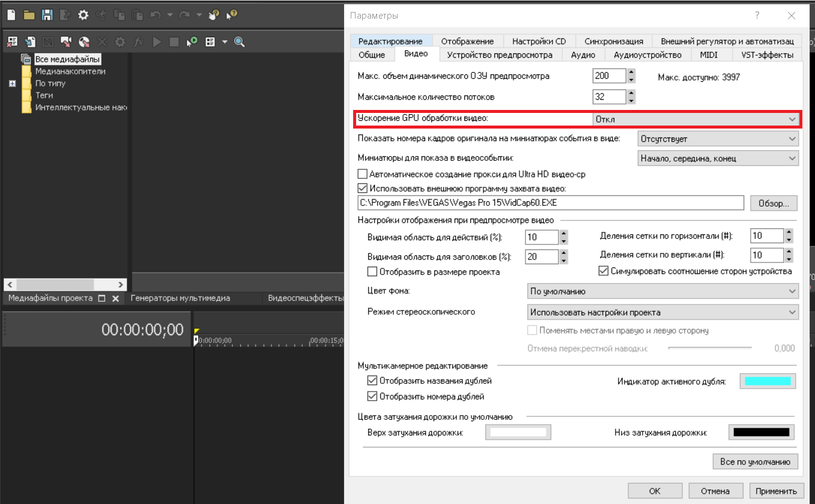Open the source frame numbers display dropdown
The width and height of the screenshot is (815, 504).
(718, 139)
